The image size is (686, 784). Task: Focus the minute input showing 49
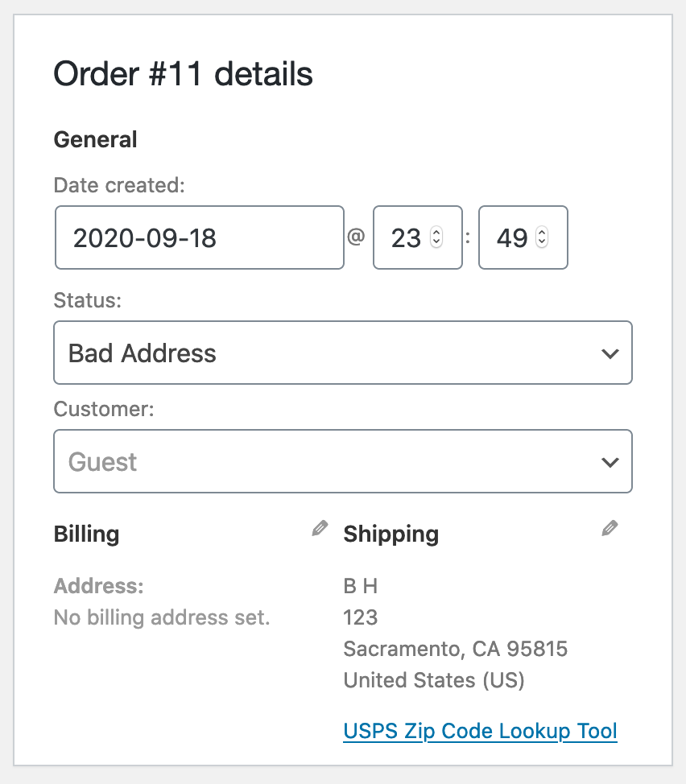tap(512, 238)
